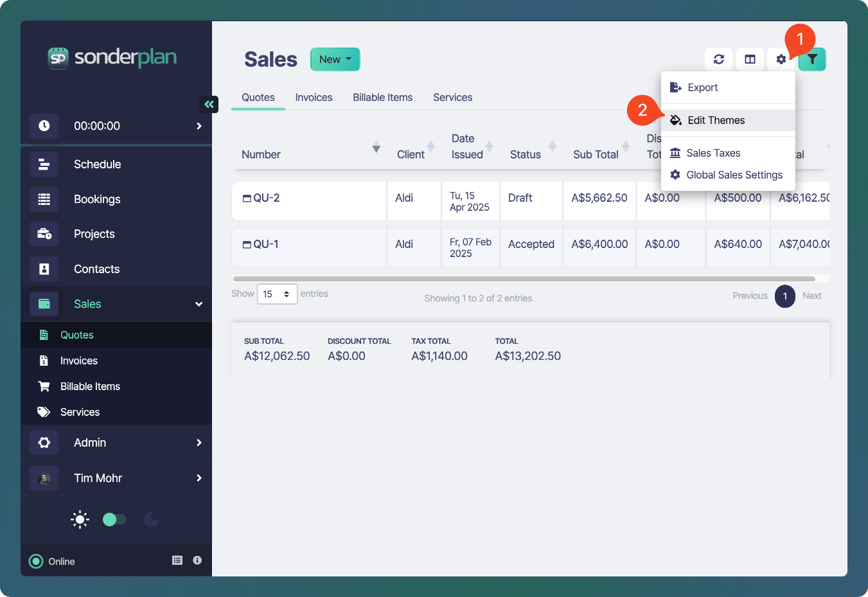Go to Previous page
The image size is (868, 597).
click(x=750, y=296)
